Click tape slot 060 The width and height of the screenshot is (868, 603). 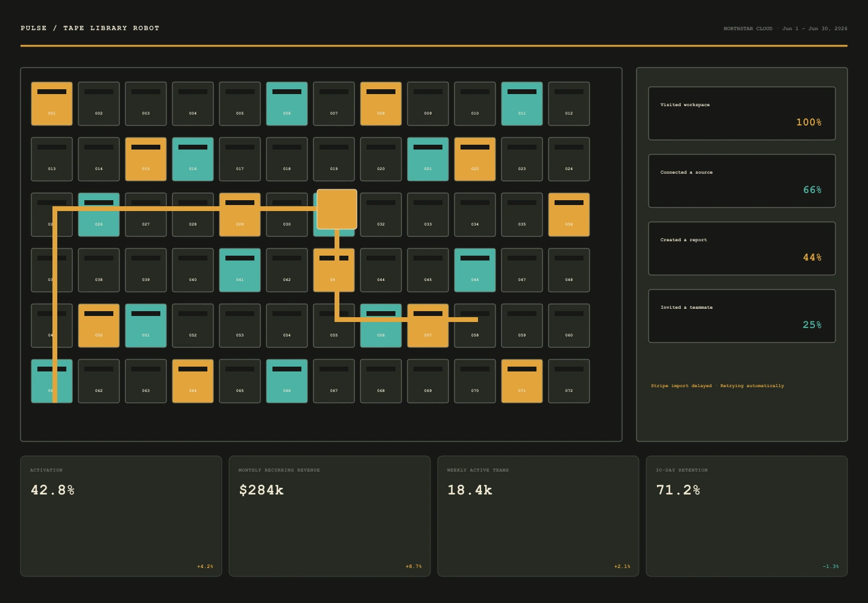(569, 326)
